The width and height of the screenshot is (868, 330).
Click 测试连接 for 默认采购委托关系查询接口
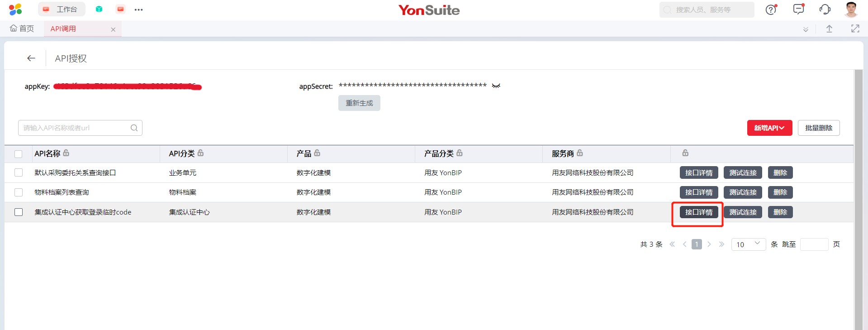point(743,173)
